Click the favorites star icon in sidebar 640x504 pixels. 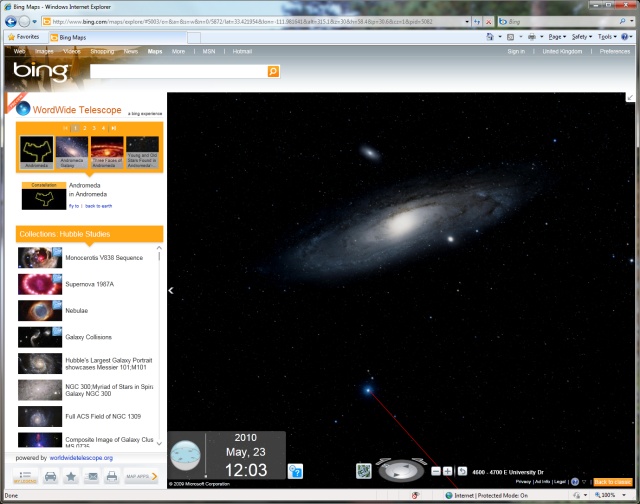71,476
